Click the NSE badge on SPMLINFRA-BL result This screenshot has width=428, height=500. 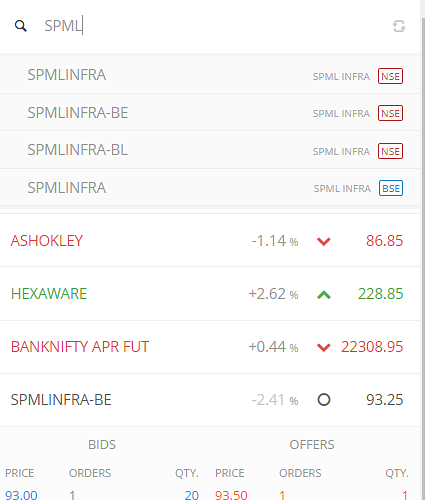pos(390,151)
